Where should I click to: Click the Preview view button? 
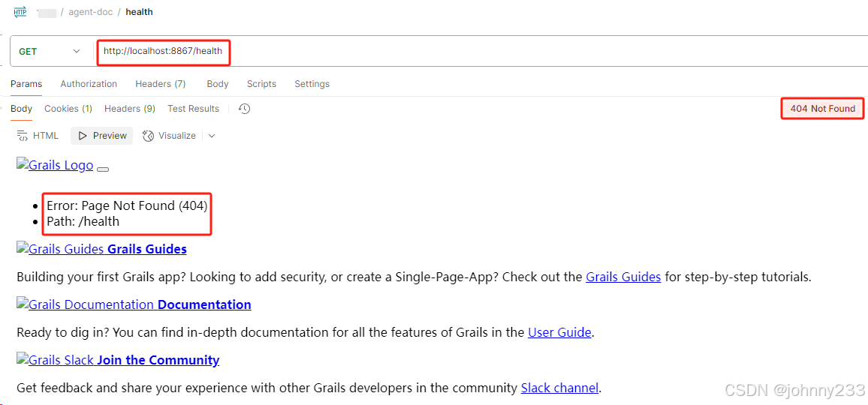point(102,136)
